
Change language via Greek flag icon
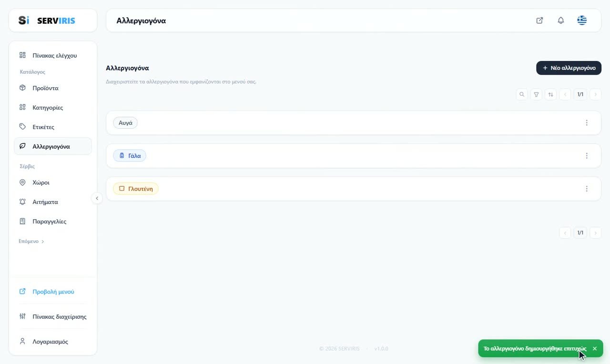pyautogui.click(x=582, y=20)
